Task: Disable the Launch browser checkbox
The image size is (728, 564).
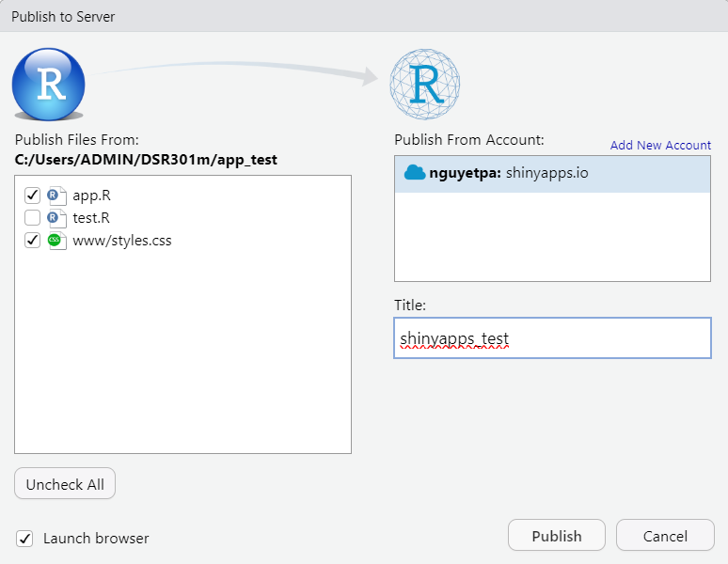Action: (24, 539)
